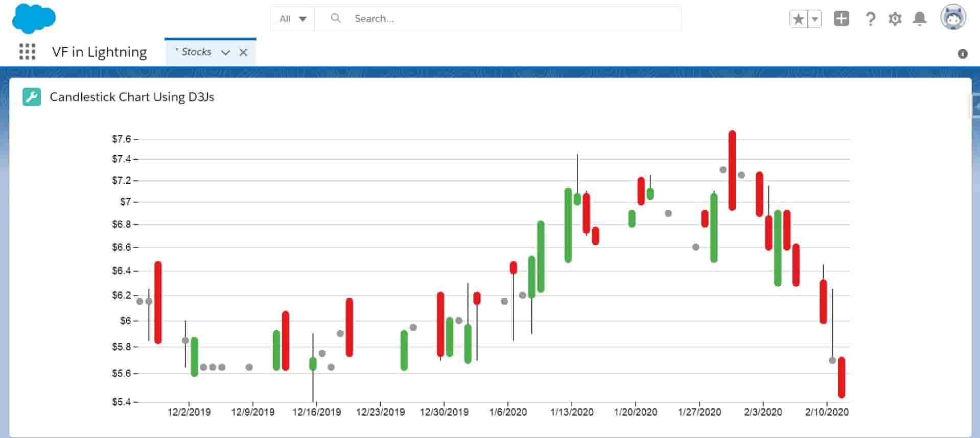980x438 pixels.
Task: Click the 1/13/2020 x-axis date label
Action: point(572,412)
